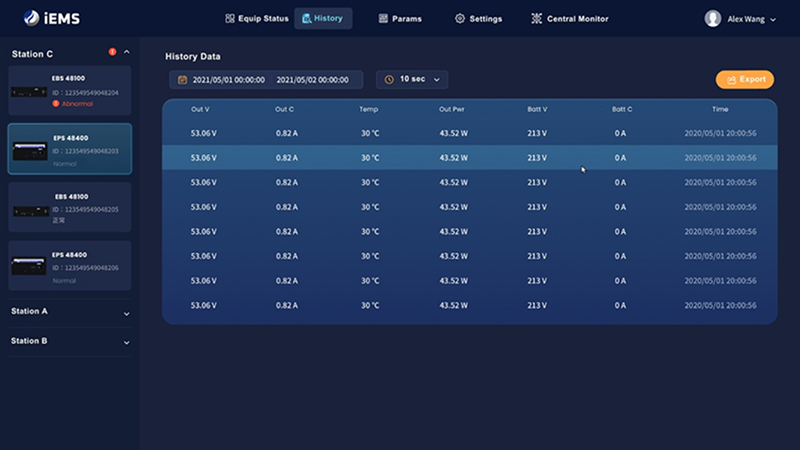Click the Equip Status grid icon
The width and height of the screenshot is (800, 450).
[230, 18]
